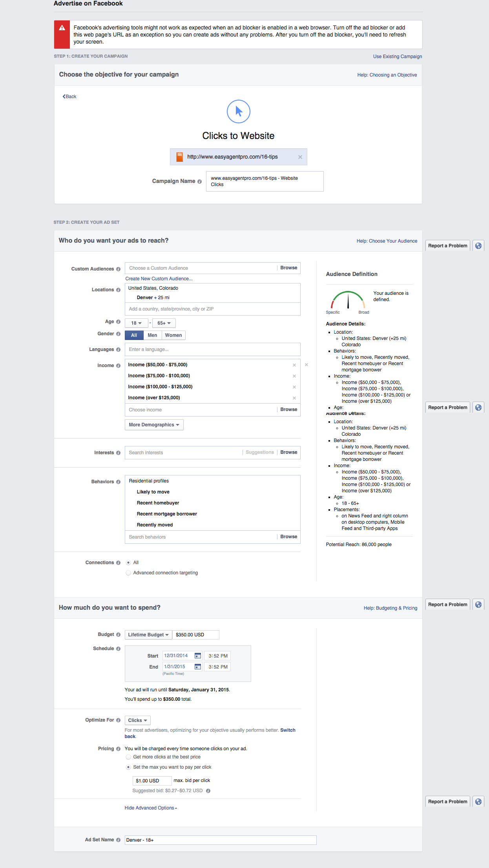Open the End date calendar picker
Image resolution: width=489 pixels, height=868 pixels.
[x=198, y=667]
